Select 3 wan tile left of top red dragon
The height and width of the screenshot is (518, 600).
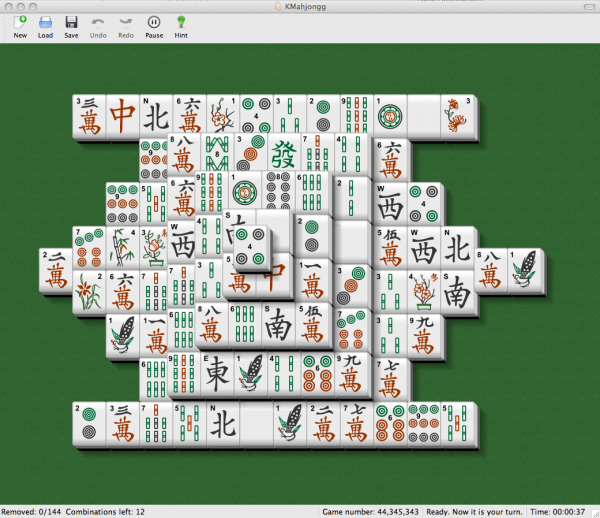89,116
